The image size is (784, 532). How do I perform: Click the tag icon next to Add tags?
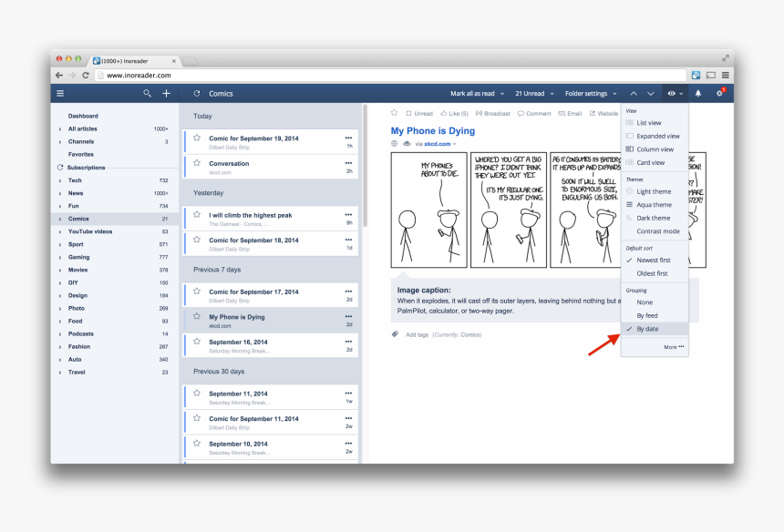395,334
